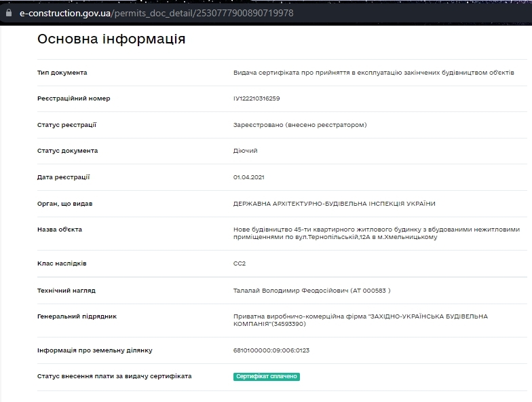Viewport: 532px width, 402px height.
Task: Click the 'Реєстраційний номер' label
Action: (73, 98)
